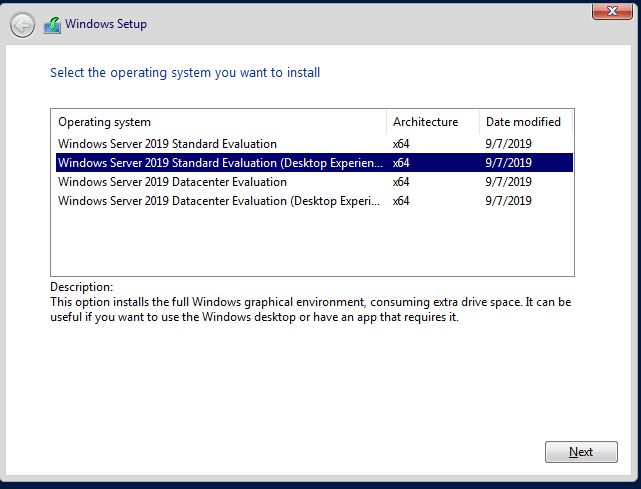Screen dimensions: 641x489
Task: Click the 'Select the operating system' heading
Action: click(185, 73)
